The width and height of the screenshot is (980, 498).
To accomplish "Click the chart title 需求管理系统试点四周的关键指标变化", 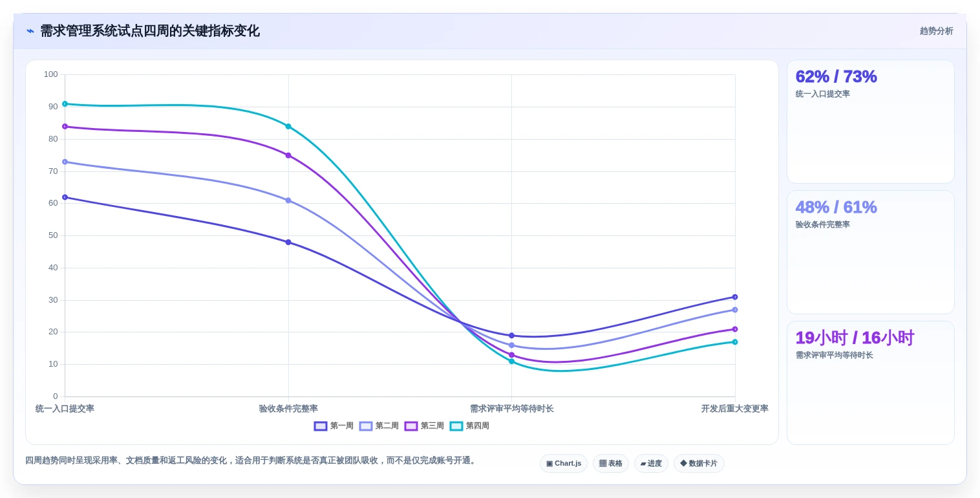I will click(x=149, y=31).
